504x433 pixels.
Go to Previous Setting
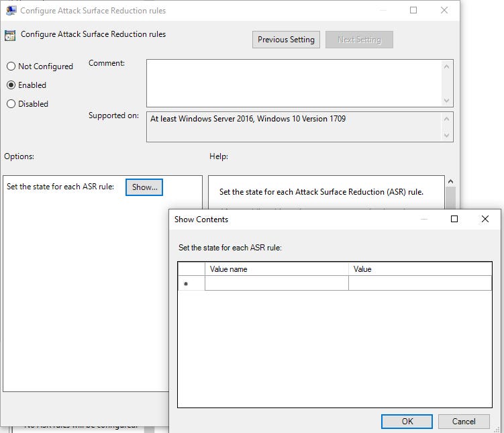286,40
